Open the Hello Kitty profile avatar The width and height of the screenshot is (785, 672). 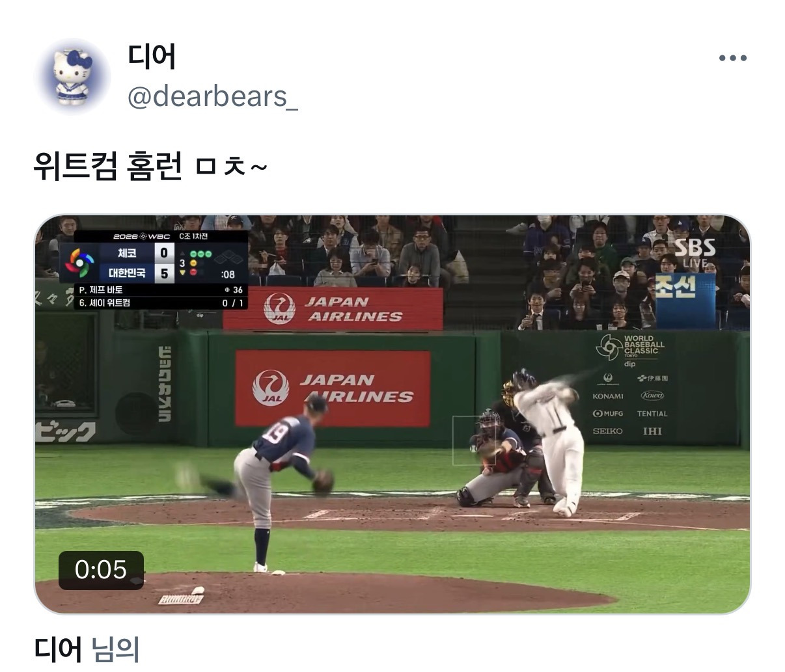point(72,76)
